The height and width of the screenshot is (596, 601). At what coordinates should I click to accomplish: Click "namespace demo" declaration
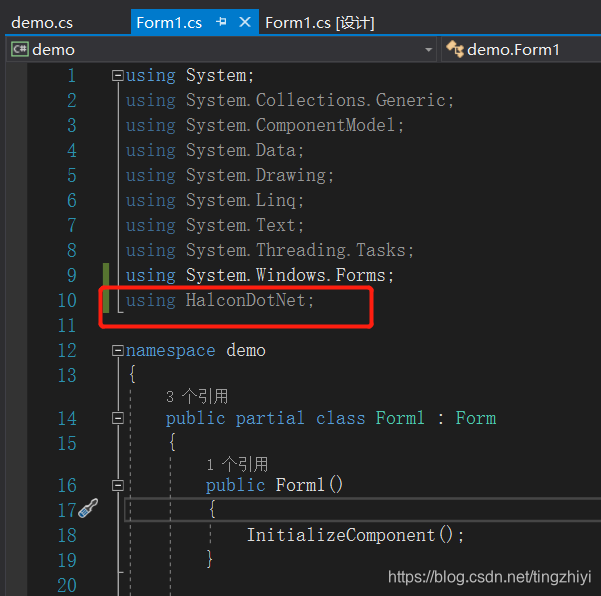point(195,350)
